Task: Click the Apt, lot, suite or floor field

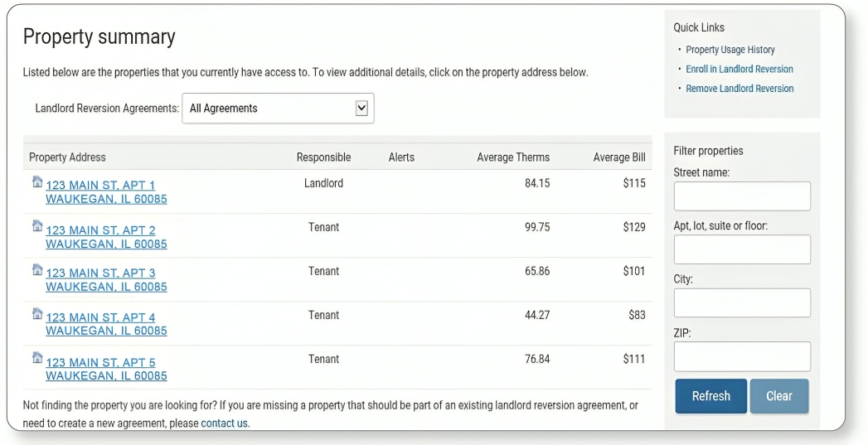Action: 742,249
